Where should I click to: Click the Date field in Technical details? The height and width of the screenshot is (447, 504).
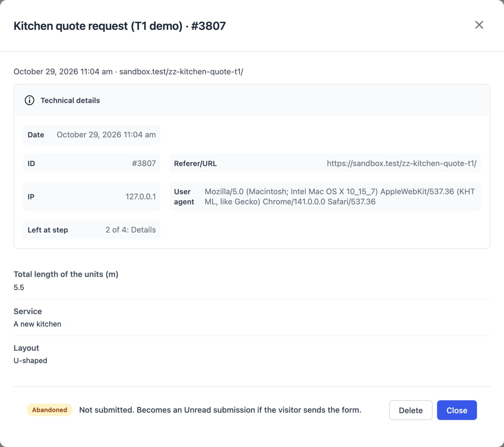91,135
